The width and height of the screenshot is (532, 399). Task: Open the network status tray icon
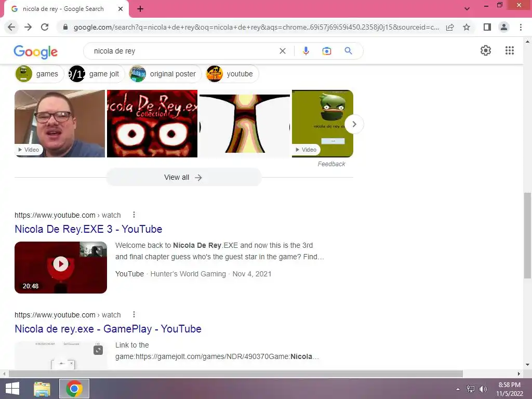tap(471, 389)
